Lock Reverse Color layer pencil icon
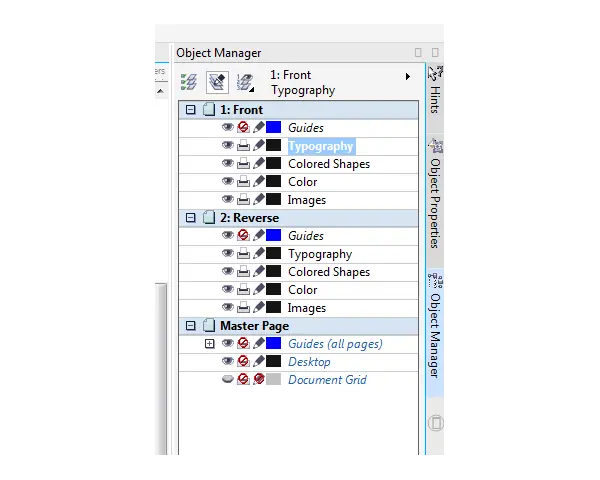The image size is (600, 480). click(259, 289)
